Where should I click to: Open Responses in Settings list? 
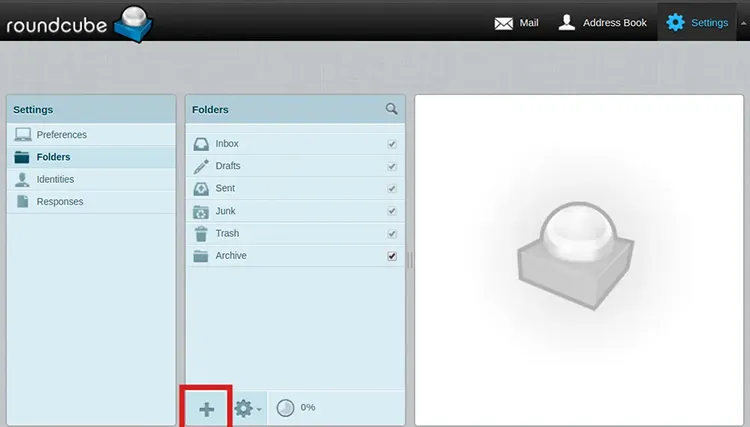tap(59, 202)
